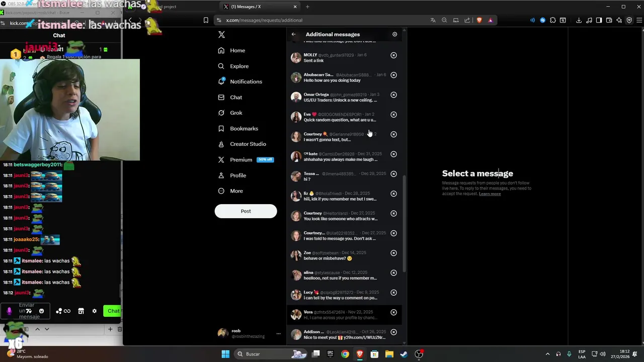
Task: Open Tessa's 'hi ?' message
Action: 344,176
